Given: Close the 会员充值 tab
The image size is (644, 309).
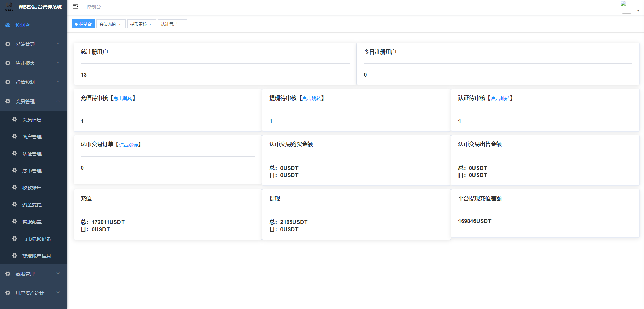Looking at the screenshot, I should (x=120, y=24).
